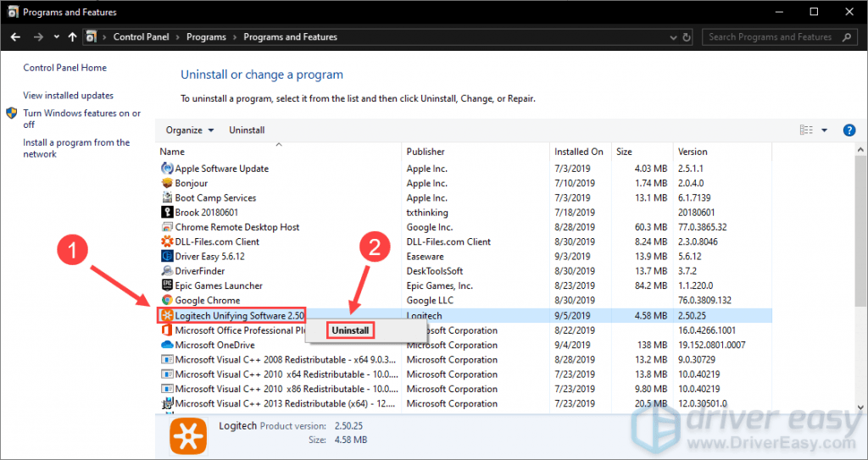The width and height of the screenshot is (868, 460).
Task: Click the Microsoft OneDrive cloud icon
Action: (x=167, y=345)
